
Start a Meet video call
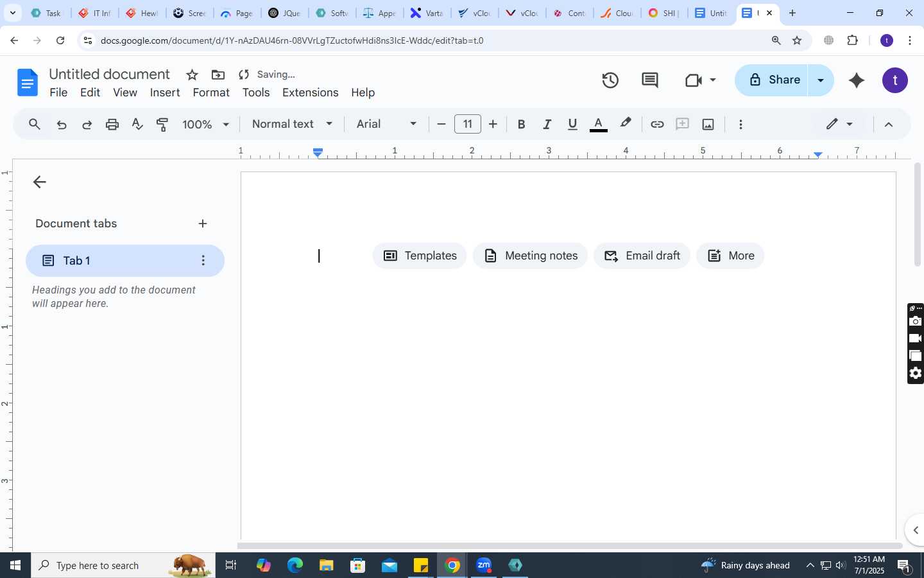(x=694, y=80)
